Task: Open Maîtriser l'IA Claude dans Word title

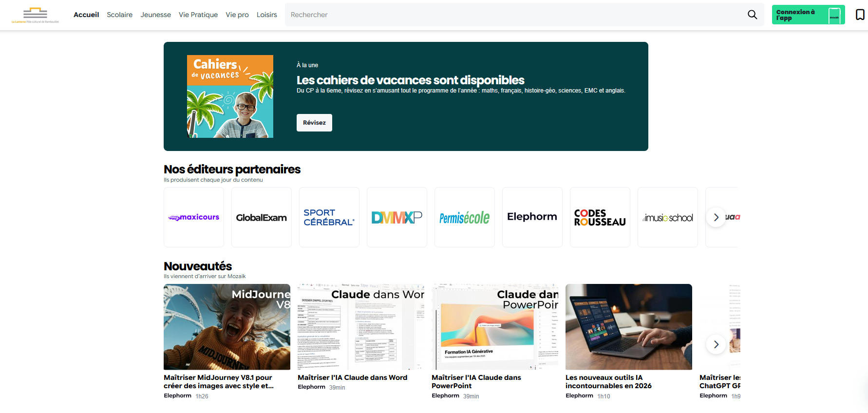Action: [x=353, y=377]
